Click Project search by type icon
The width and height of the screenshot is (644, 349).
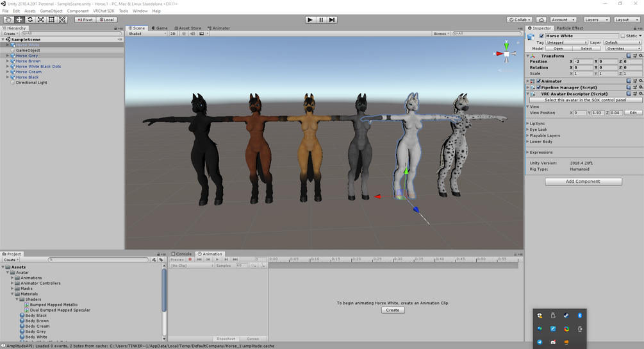(x=154, y=260)
